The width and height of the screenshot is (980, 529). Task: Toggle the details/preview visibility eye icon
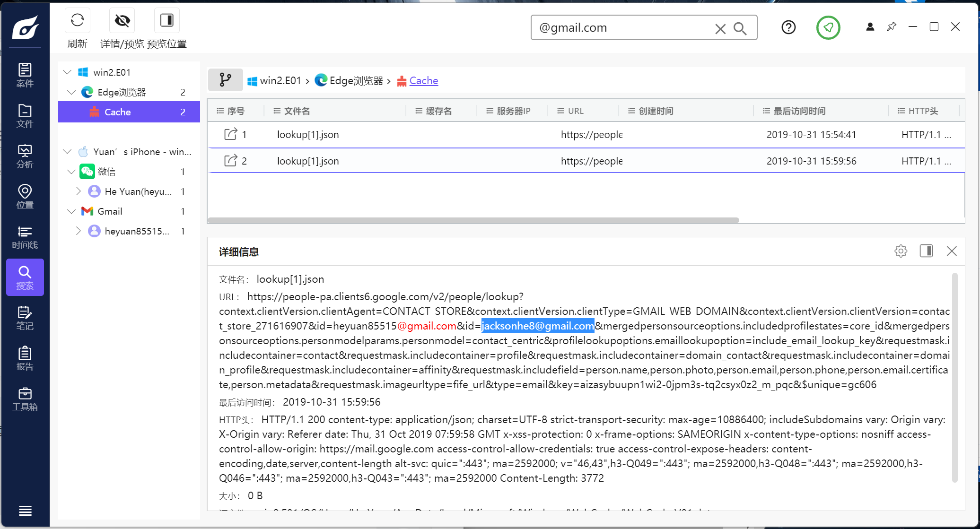coord(122,20)
